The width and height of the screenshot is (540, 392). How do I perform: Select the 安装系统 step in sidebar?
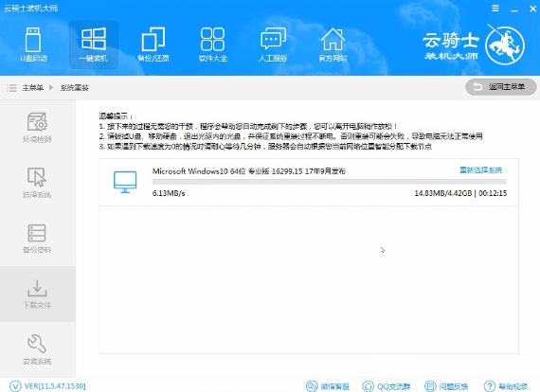37,349
